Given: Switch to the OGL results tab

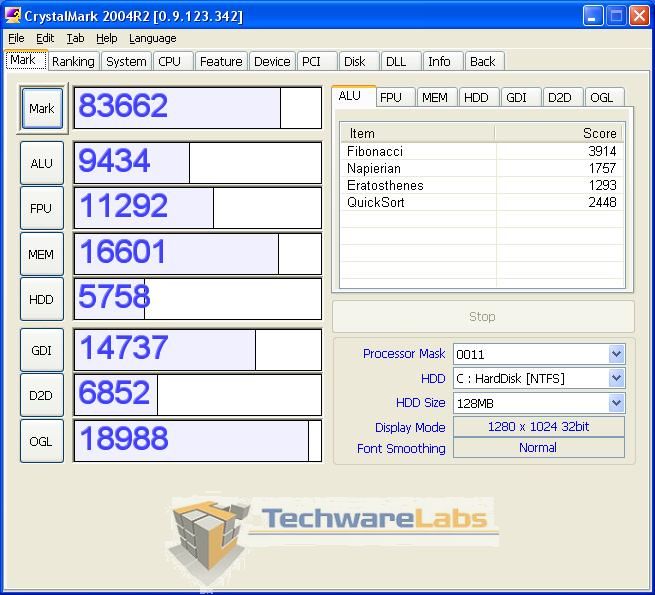Looking at the screenshot, I should click(x=601, y=97).
